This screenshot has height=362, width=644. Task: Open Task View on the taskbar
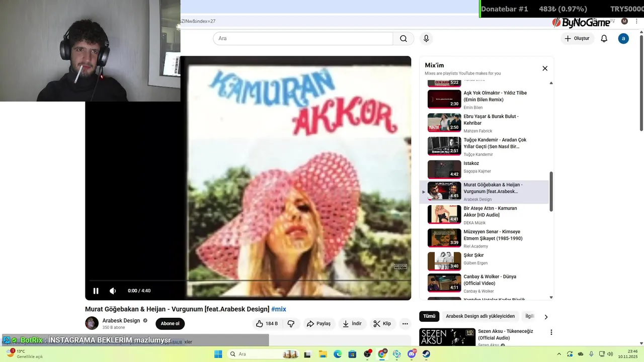pyautogui.click(x=307, y=354)
